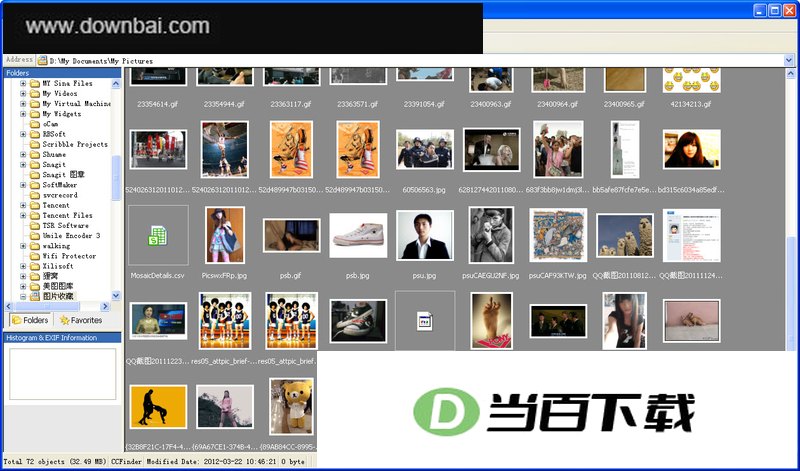
Task: Expand the My Virtual Machine tree node
Action: pyautogui.click(x=23, y=104)
